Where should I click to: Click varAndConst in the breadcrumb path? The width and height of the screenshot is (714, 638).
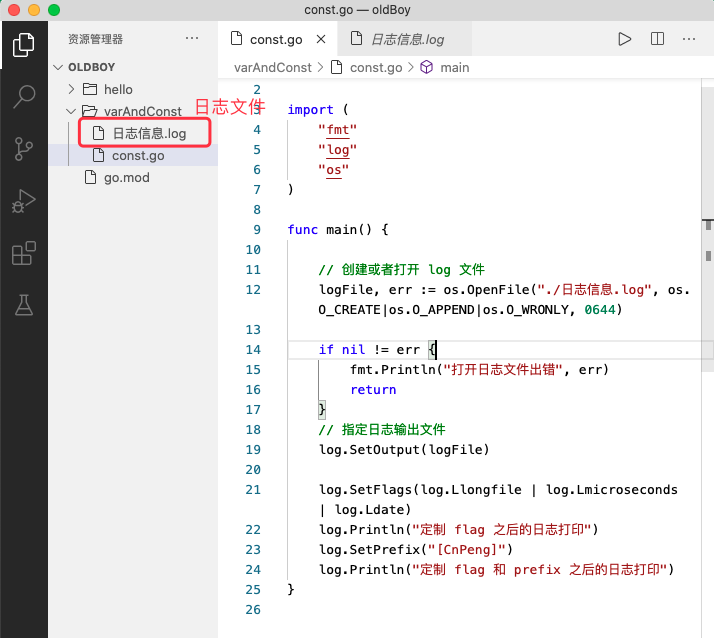point(272,67)
